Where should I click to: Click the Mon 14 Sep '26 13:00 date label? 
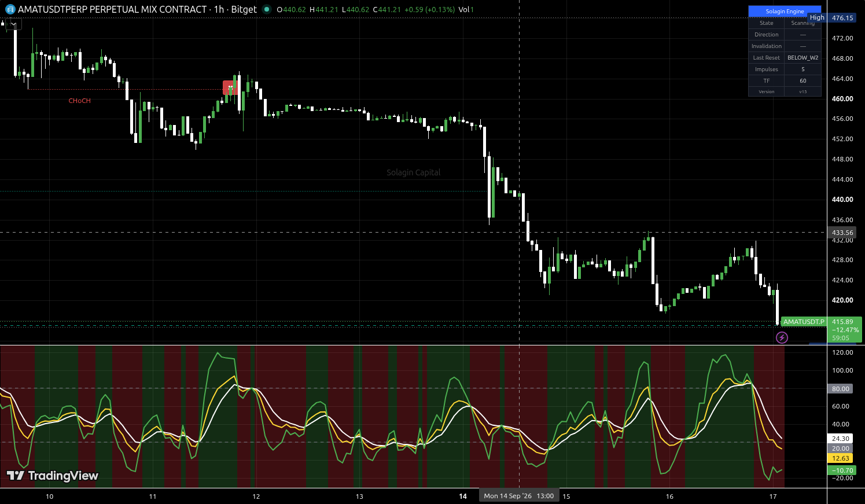519,496
